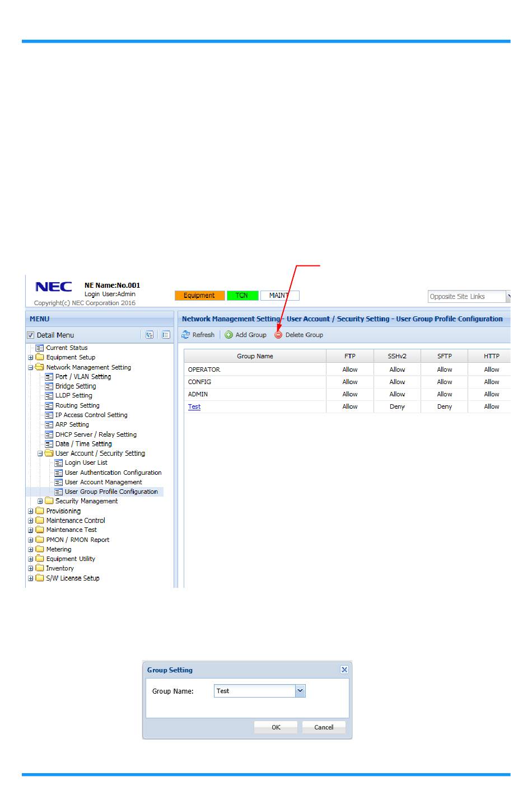
Task: Click the Metering folder icon
Action: [40, 549]
